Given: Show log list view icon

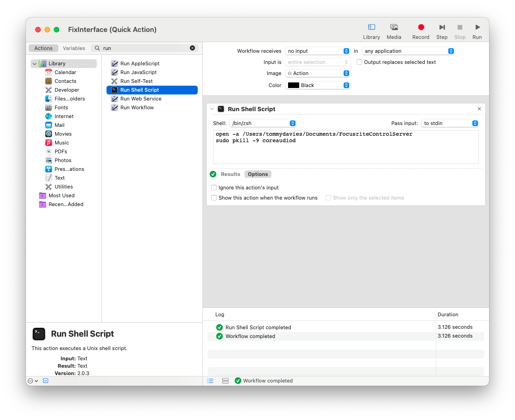Looking at the screenshot, I should click(x=211, y=381).
